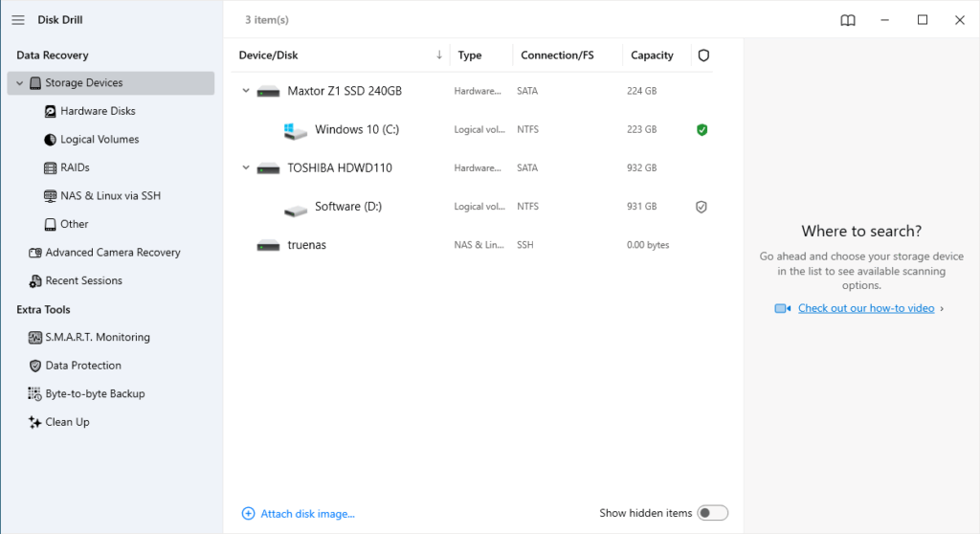The width and height of the screenshot is (980, 534).
Task: Open the Check out our how-to video link
Action: pyautogui.click(x=865, y=308)
